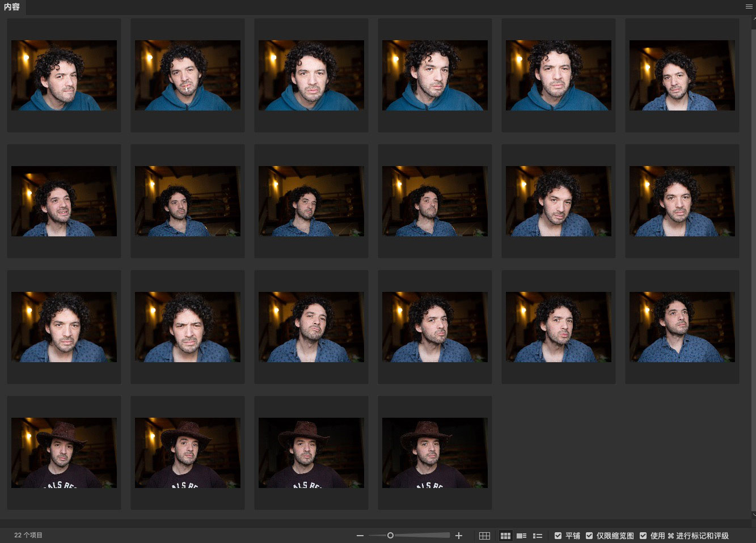Switch to the list view icon

pyautogui.click(x=538, y=536)
